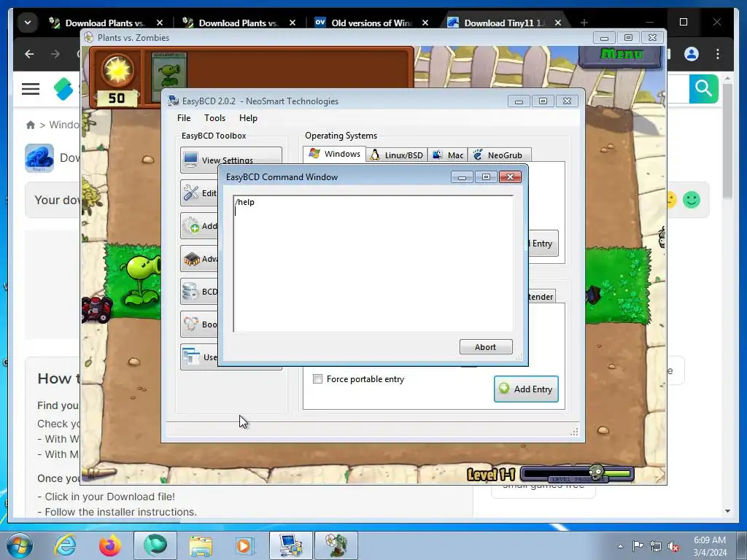Click the Peashooter plant on the lawn
Screen dimensions: 747x560
(x=141, y=281)
